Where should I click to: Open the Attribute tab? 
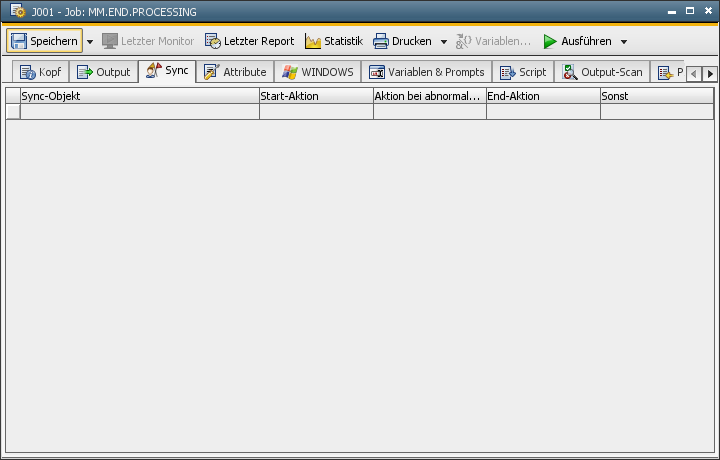(235, 72)
